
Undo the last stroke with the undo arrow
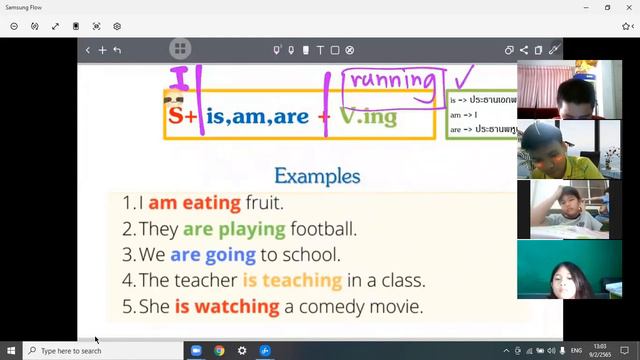(118, 50)
